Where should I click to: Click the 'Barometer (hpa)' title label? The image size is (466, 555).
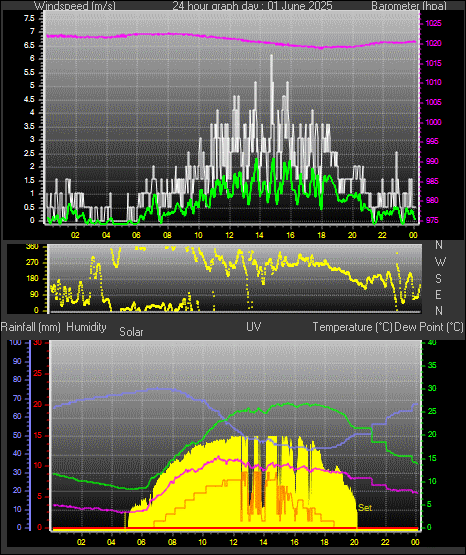click(x=409, y=5)
